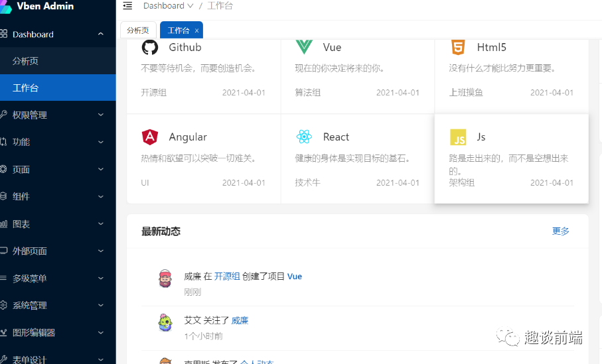Click the 页面 menu icon
The image size is (602, 364).
click(3, 169)
